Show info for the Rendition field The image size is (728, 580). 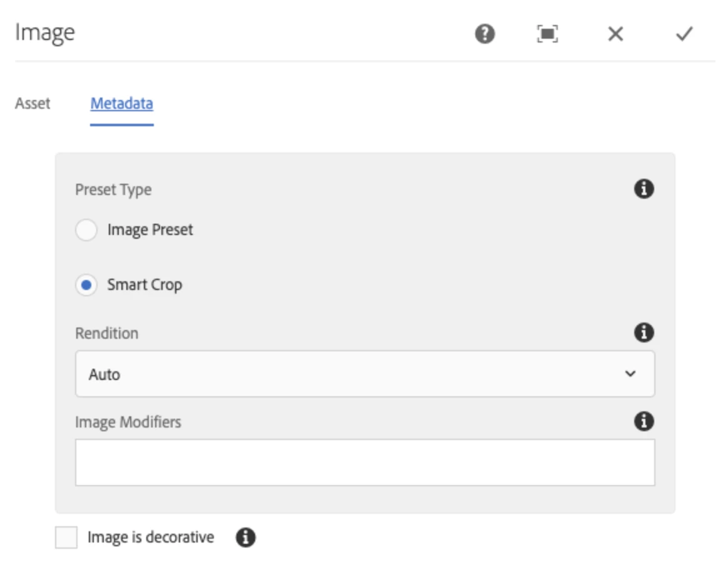[x=644, y=333]
